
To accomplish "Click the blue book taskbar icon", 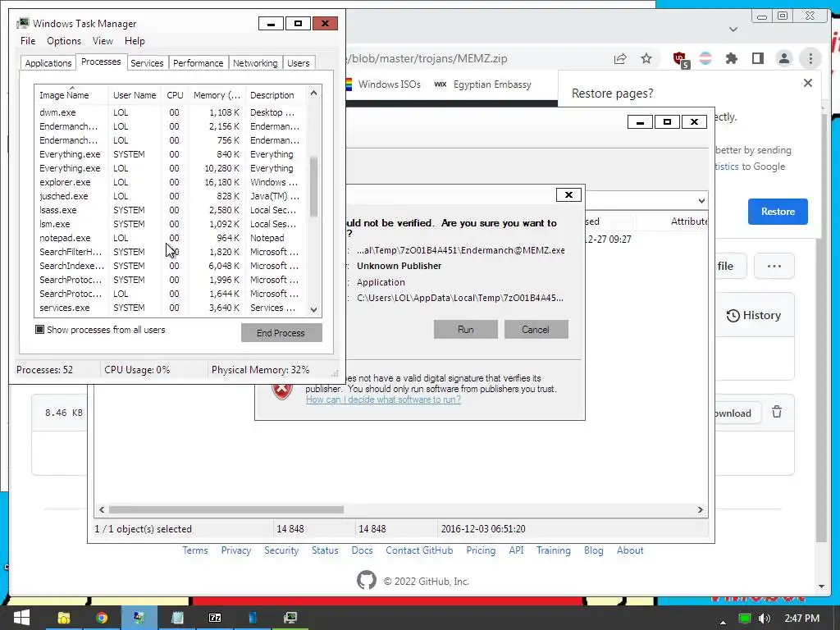I will coord(253,618).
